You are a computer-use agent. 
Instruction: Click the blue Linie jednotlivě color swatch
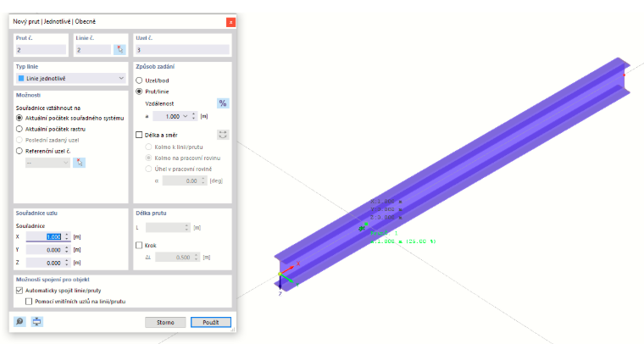[21, 79]
